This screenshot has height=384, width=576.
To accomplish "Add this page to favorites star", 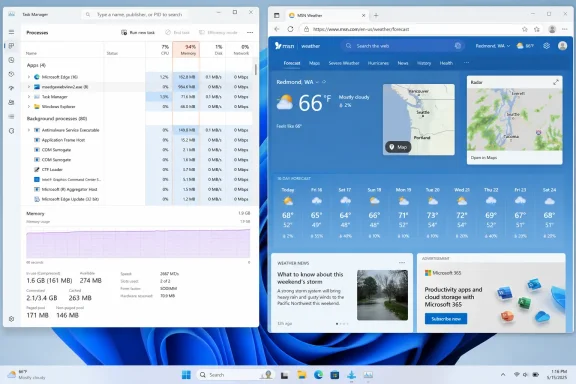I will [x=525, y=29].
